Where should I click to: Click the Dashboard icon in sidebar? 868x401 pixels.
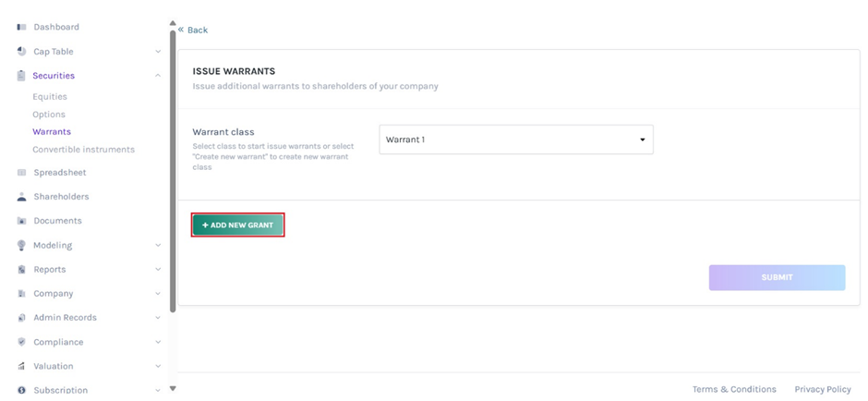(x=21, y=28)
